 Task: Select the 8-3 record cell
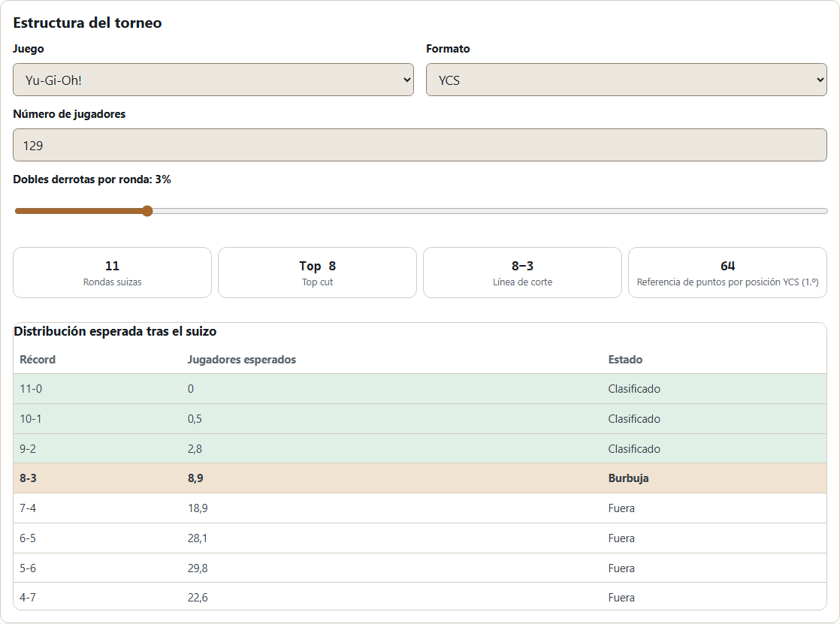coord(29,478)
